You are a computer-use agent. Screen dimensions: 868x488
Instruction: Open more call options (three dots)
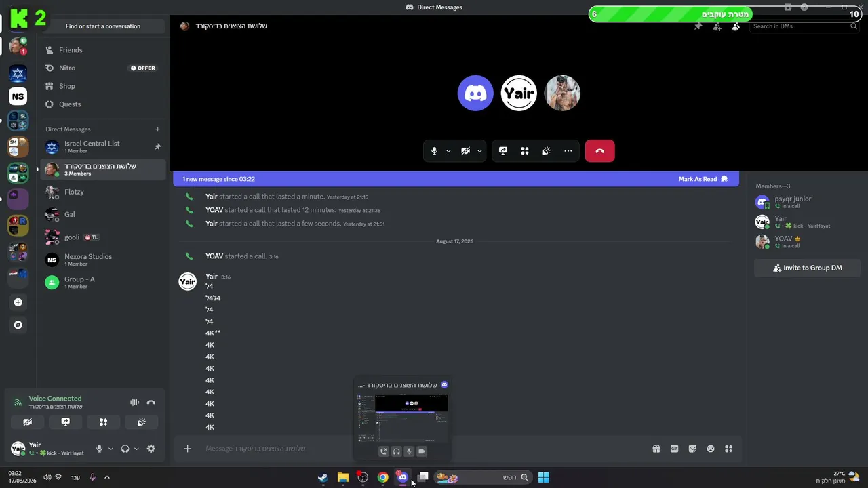click(568, 151)
